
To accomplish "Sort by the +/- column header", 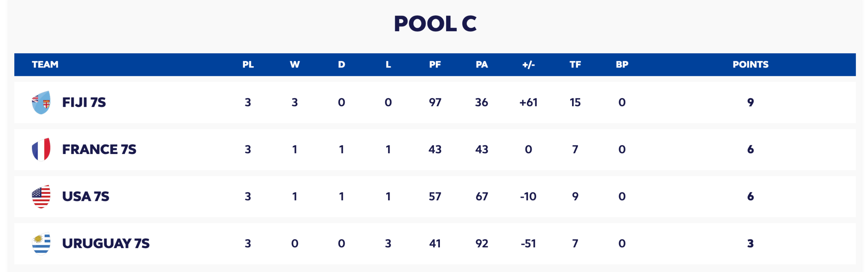I will (x=528, y=64).
